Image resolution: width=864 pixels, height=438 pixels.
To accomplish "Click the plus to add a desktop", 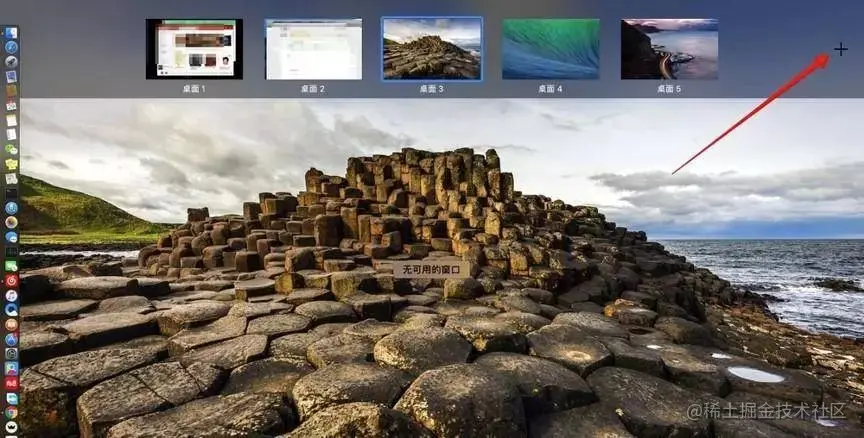I will [840, 50].
